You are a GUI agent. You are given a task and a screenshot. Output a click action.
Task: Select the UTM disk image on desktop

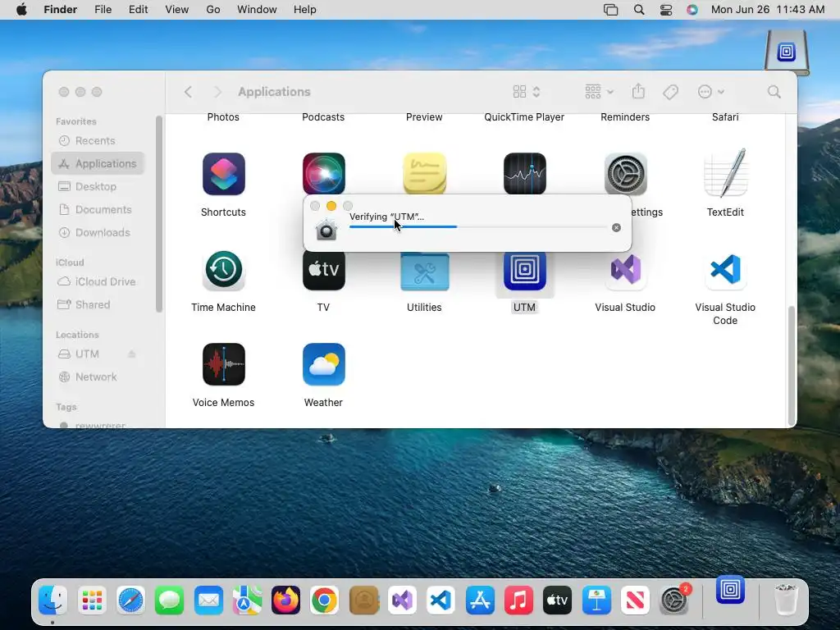(787, 52)
